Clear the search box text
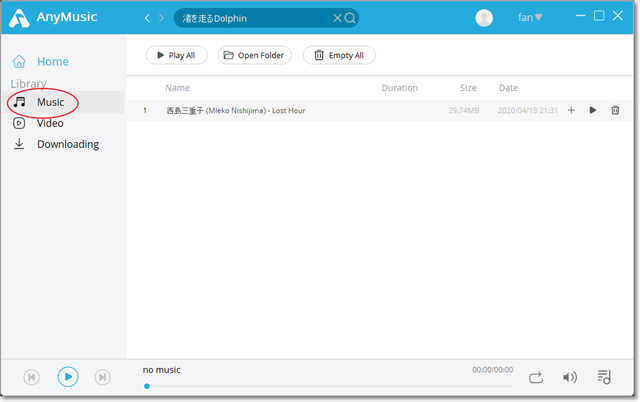Screen dimensions: 640x402 pos(337,18)
